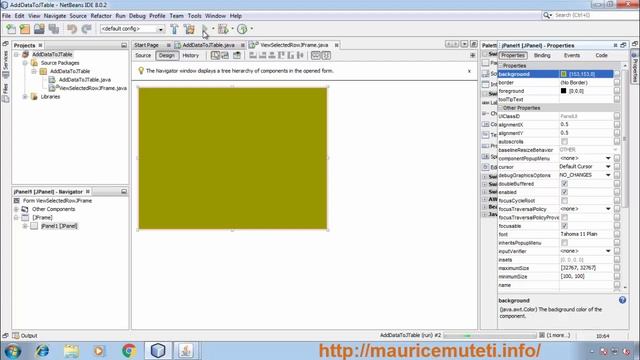640x360 pixels.
Task: Switch to the Start Page tab
Action: 146,45
